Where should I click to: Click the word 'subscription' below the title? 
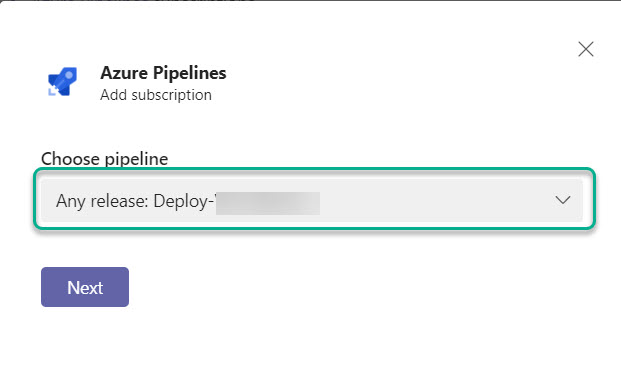(171, 95)
